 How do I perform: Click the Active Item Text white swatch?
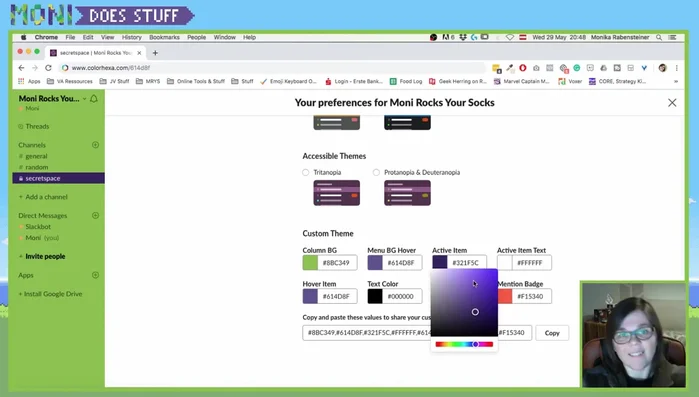505,262
